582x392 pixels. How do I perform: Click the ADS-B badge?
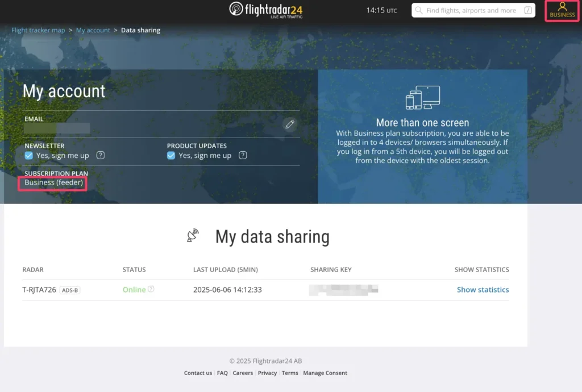tap(70, 290)
